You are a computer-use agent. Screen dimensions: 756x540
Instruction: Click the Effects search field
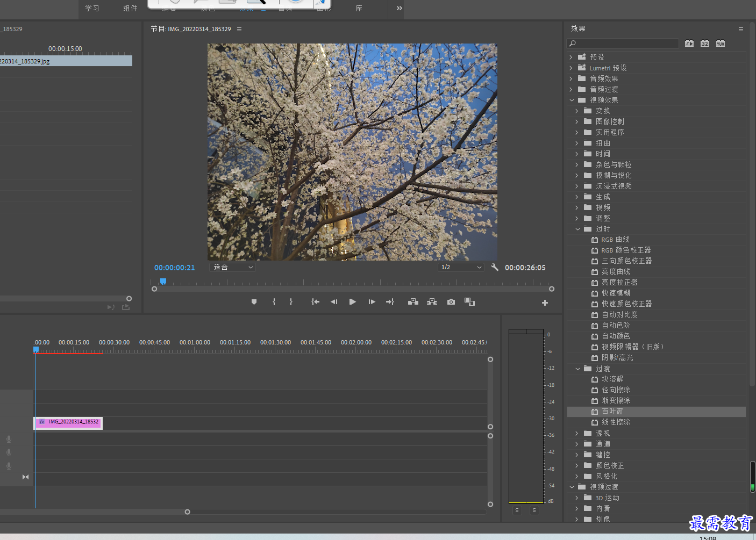(623, 44)
